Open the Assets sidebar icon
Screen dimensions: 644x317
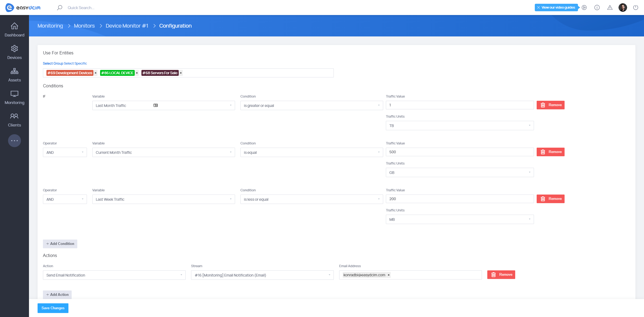(x=14, y=71)
